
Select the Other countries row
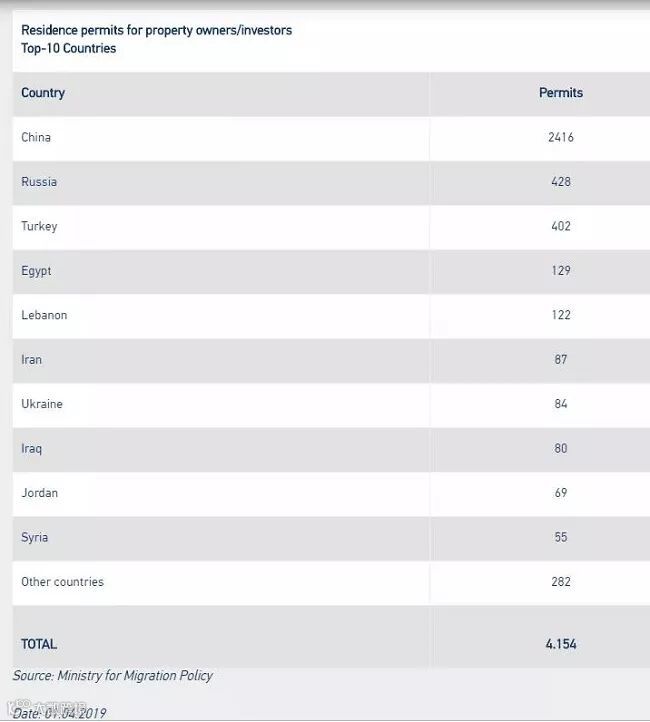[62, 582]
